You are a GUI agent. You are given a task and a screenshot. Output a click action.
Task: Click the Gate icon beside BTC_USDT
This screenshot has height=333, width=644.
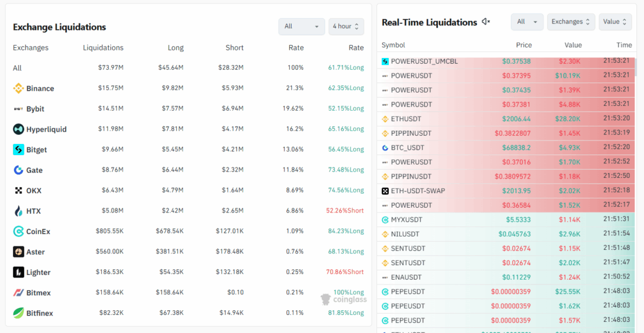[385, 148]
